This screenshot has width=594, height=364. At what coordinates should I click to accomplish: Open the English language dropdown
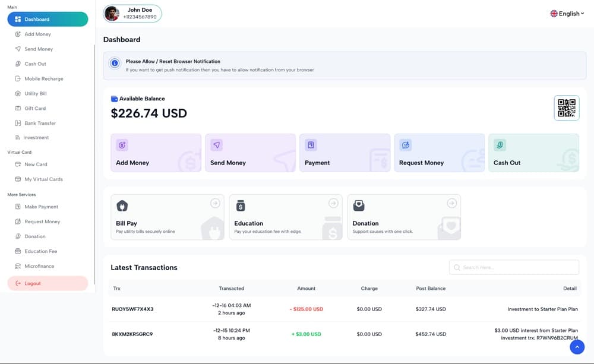pyautogui.click(x=567, y=14)
